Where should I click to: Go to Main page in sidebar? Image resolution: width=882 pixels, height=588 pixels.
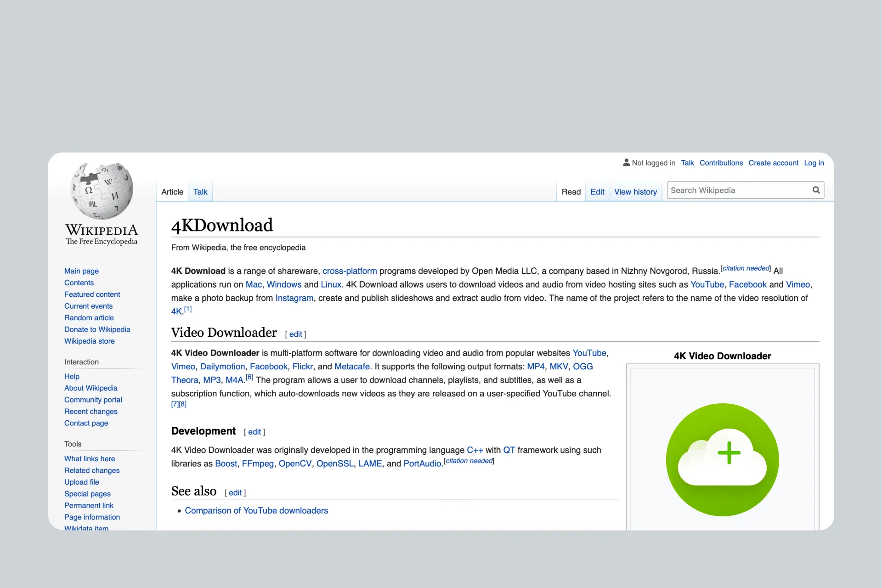pyautogui.click(x=81, y=271)
